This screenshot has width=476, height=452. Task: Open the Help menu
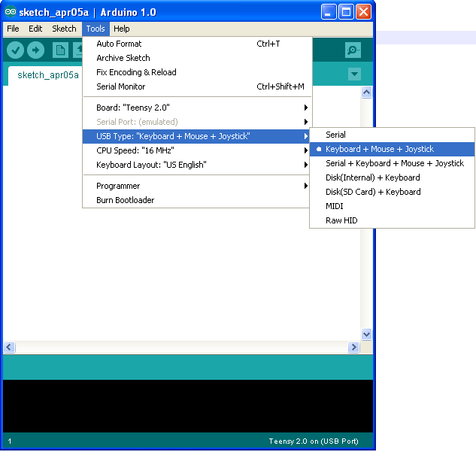tap(121, 29)
